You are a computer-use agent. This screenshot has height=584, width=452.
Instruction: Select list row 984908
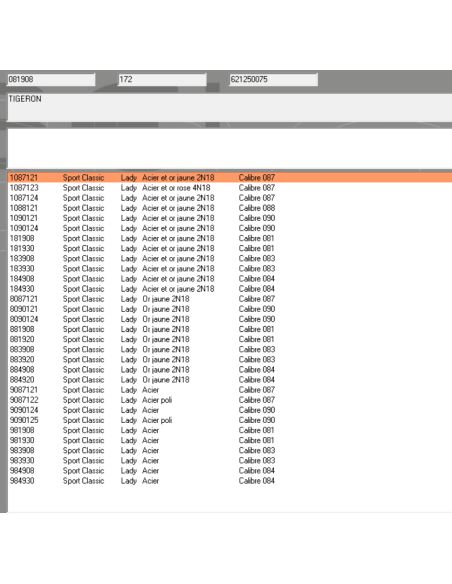[230, 470]
